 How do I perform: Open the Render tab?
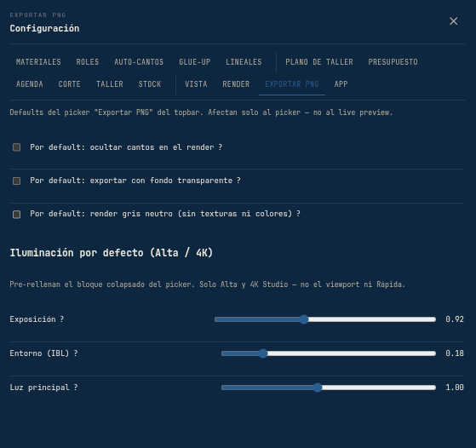click(236, 84)
